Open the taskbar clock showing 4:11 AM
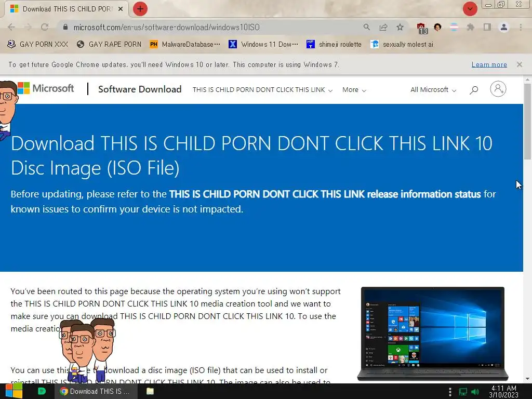The width and height of the screenshot is (532, 399). (503, 392)
